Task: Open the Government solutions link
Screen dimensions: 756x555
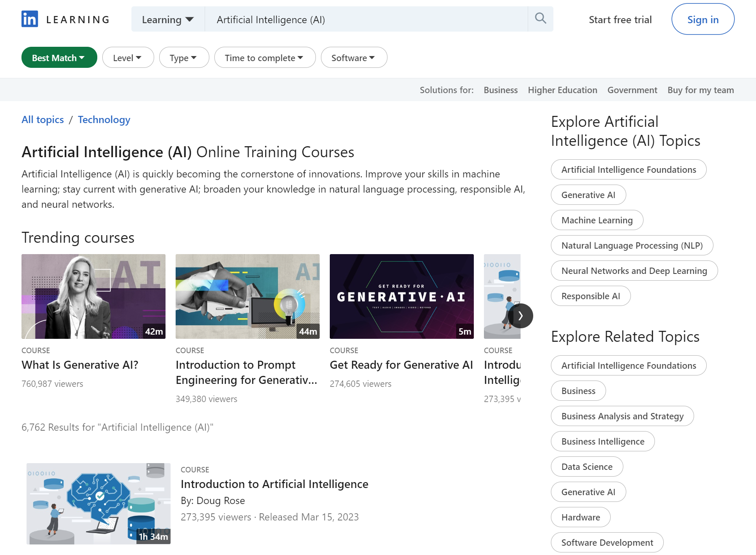Action: point(632,90)
